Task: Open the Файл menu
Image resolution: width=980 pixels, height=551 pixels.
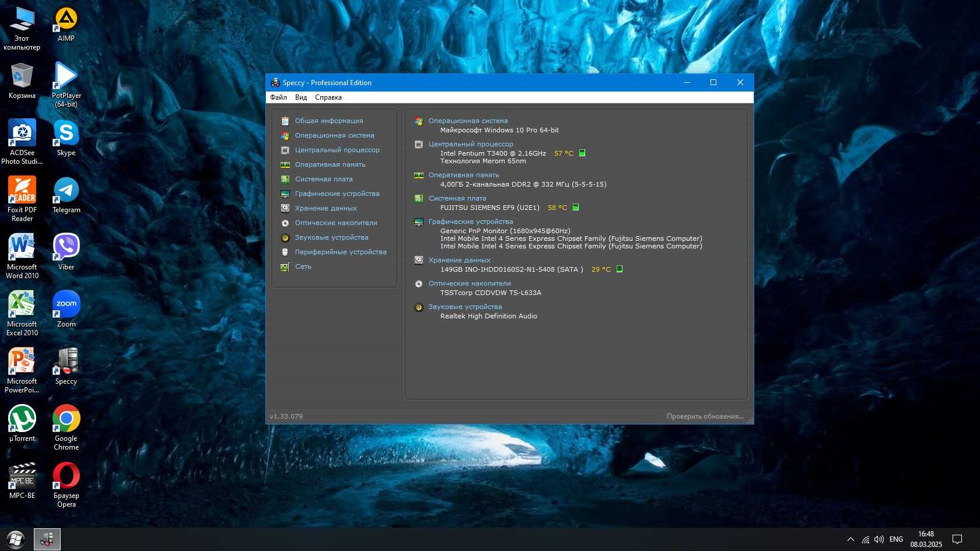Action: click(x=278, y=97)
